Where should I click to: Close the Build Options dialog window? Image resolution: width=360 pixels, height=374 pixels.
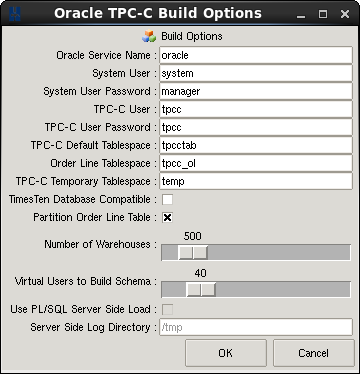coord(345,14)
